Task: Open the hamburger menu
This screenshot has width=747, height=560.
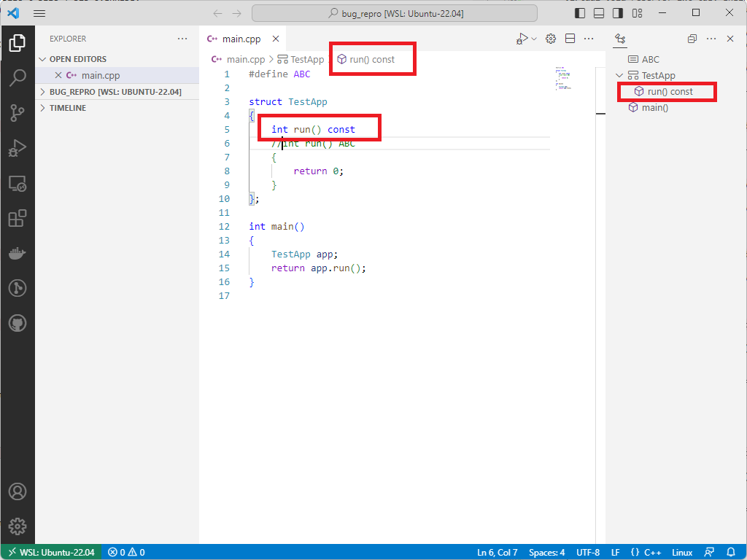Action: tap(39, 12)
